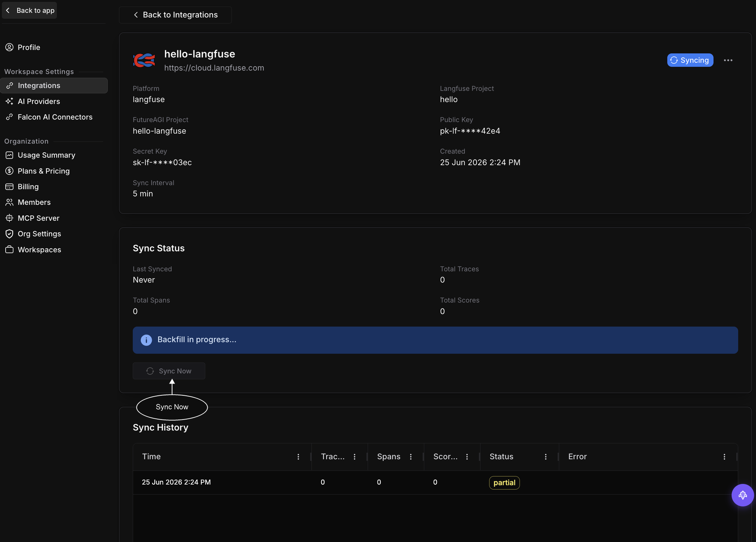This screenshot has width=756, height=542.
Task: Open MCP Server settings
Action: tap(38, 218)
